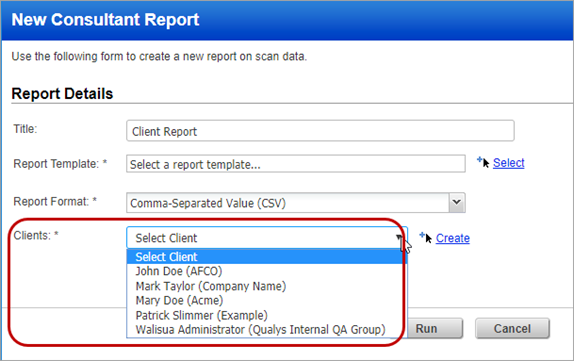Choose the highlighted Select Client option
574x361 pixels.
[267, 257]
